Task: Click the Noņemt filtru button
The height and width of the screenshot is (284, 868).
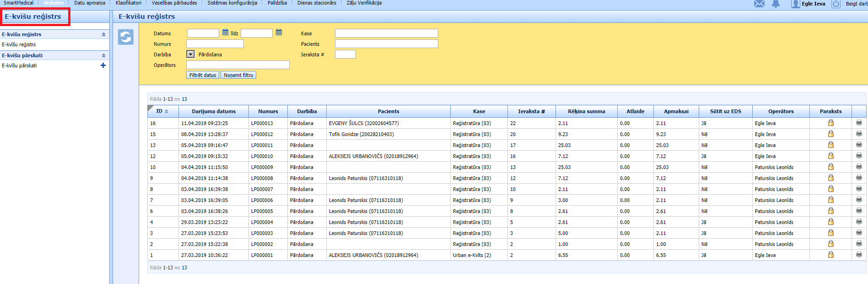Action: (x=238, y=75)
